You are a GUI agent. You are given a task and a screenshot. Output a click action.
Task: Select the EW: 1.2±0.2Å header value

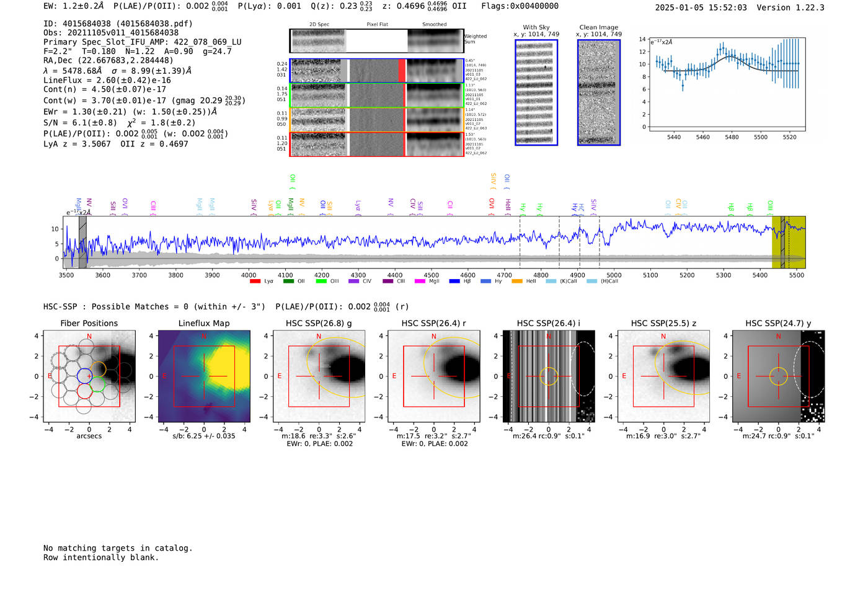pos(74,6)
